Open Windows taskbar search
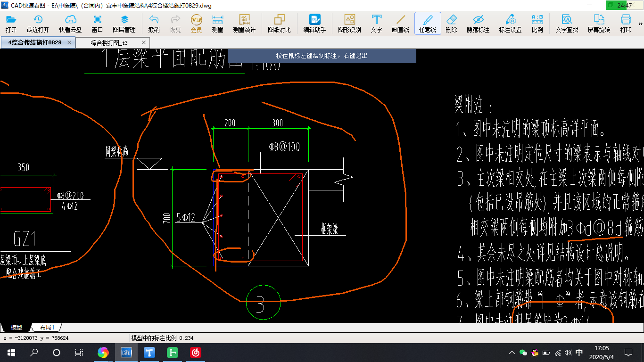This screenshot has width=644, height=362. (34, 353)
